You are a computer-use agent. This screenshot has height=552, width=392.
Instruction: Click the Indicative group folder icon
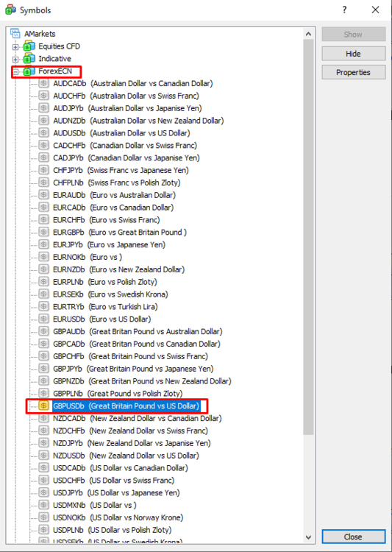[x=29, y=58]
